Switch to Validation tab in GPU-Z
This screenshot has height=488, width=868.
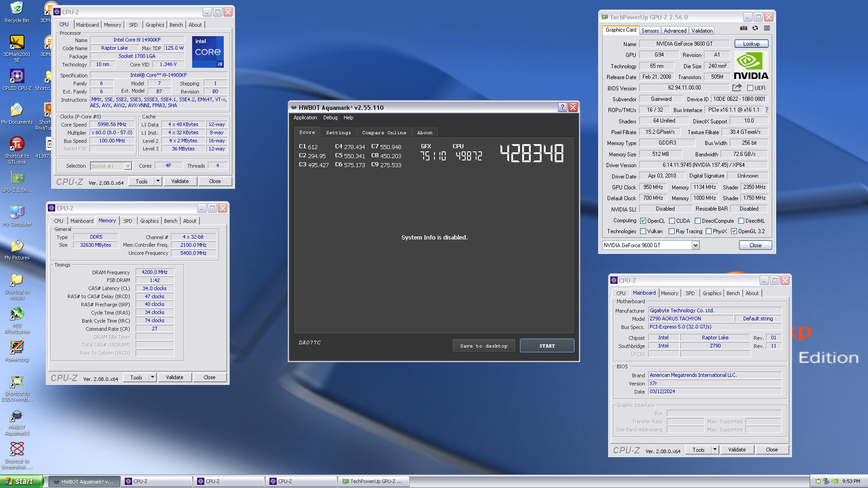coord(702,31)
